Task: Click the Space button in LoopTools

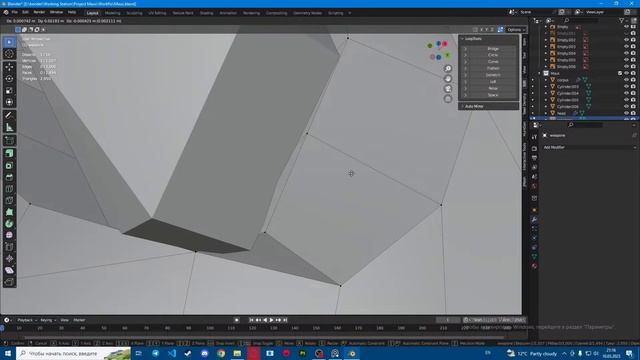Action: click(493, 95)
